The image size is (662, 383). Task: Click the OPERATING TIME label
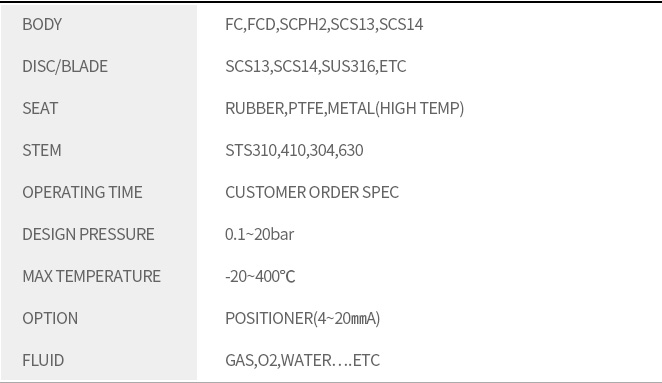[x=82, y=192]
